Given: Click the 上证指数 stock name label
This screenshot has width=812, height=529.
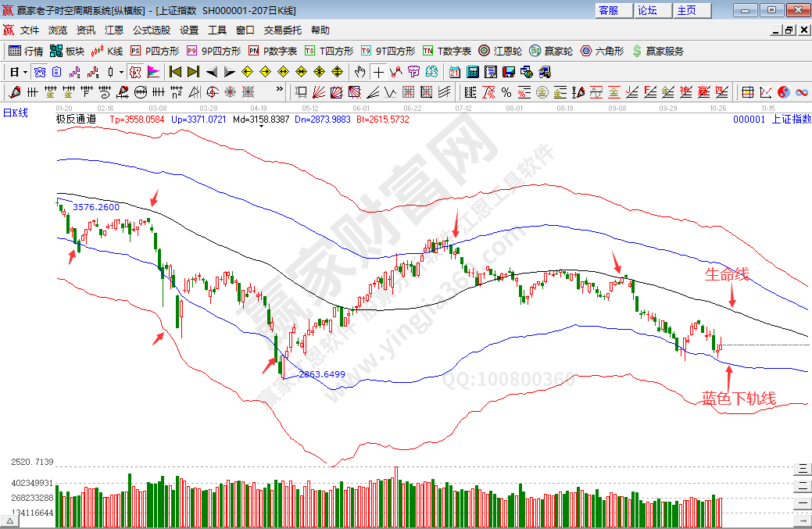Looking at the screenshot, I should point(791,120).
